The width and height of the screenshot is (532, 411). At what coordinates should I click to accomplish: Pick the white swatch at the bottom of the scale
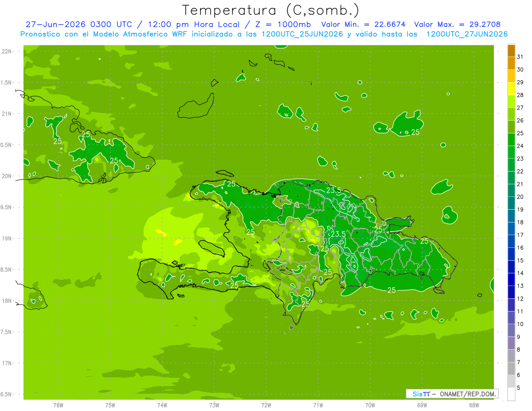511,394
